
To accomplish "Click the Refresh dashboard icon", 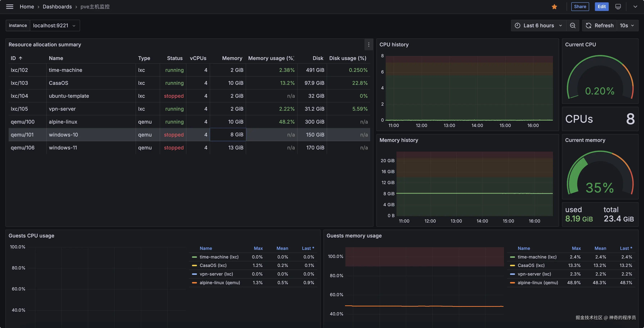I will [588, 26].
